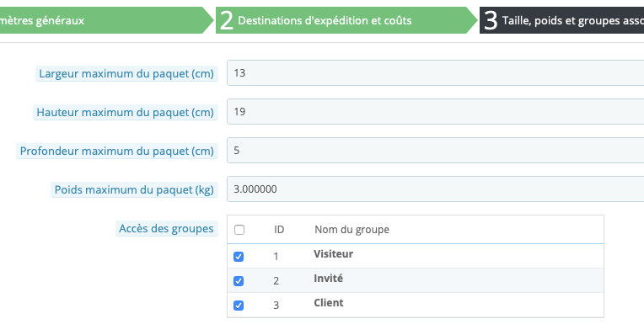The width and height of the screenshot is (644, 335).
Task: Select the Poids maximum field showing 3.000000
Action: pos(435,189)
